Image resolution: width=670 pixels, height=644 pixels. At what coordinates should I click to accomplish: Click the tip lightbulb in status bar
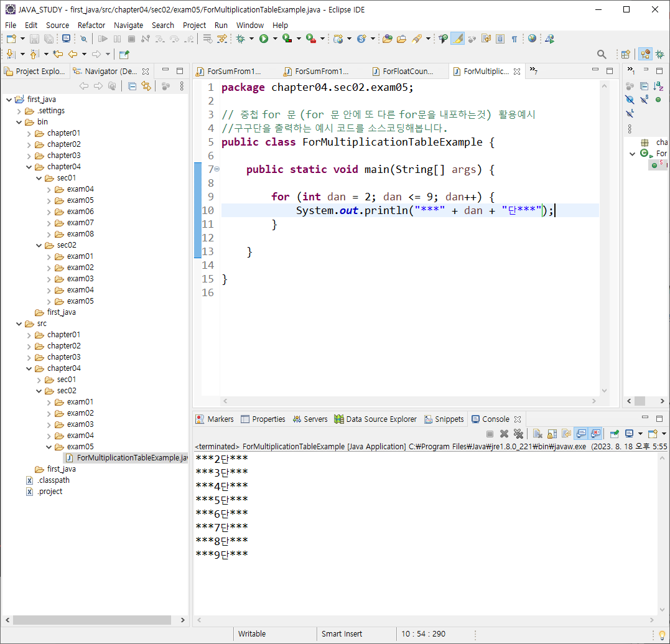pos(662,634)
